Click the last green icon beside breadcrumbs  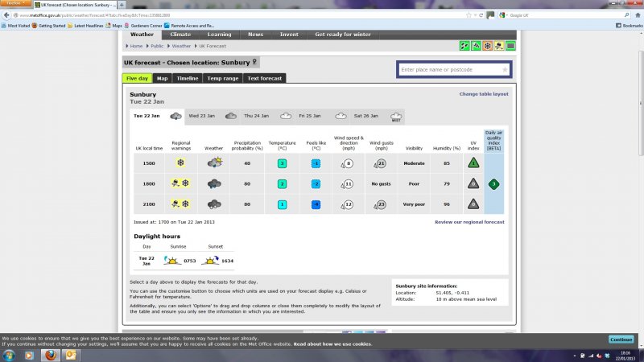[x=510, y=46]
